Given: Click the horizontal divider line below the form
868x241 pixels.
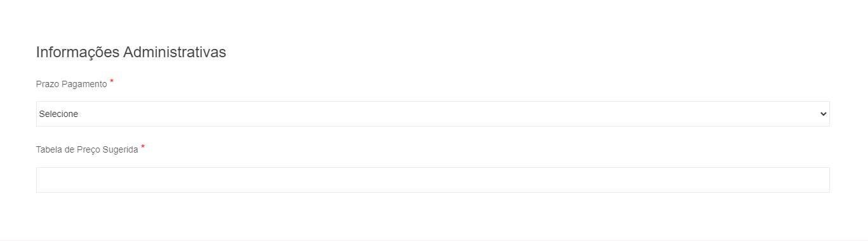Looking at the screenshot, I should point(434,240).
